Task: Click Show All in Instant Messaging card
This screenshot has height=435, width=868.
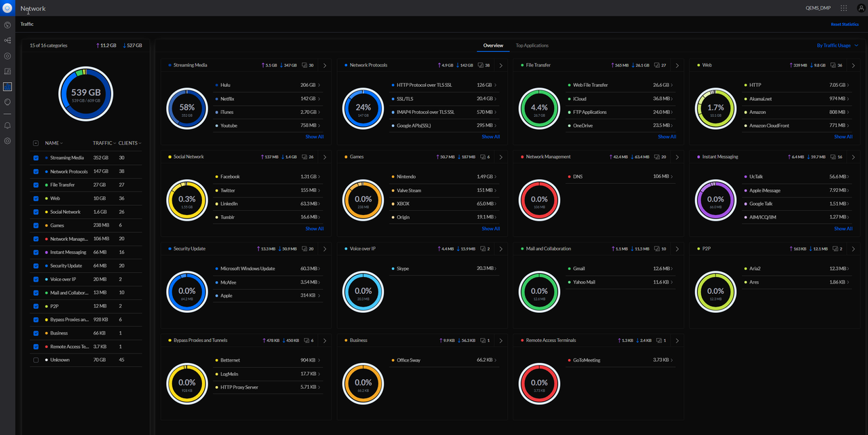Action: click(x=844, y=229)
